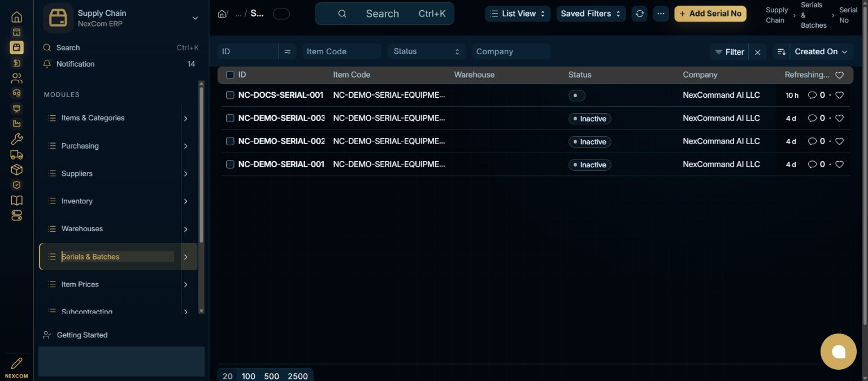Set page size to 500
This screenshot has width=868, height=381.
point(271,376)
